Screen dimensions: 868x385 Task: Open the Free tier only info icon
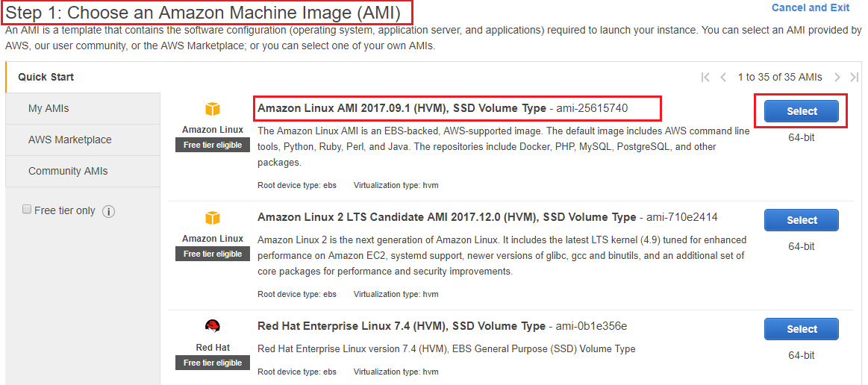click(x=108, y=211)
